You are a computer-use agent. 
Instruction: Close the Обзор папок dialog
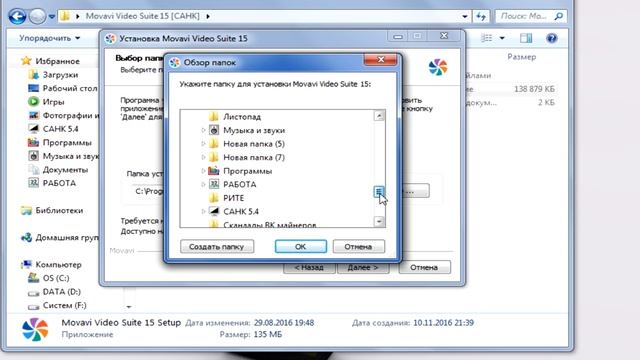click(380, 60)
